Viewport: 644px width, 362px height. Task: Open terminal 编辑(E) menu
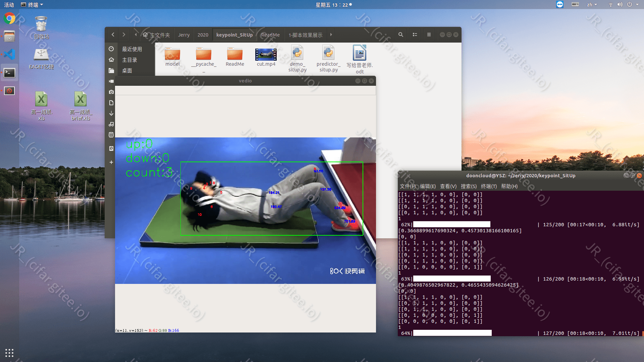[x=428, y=186]
